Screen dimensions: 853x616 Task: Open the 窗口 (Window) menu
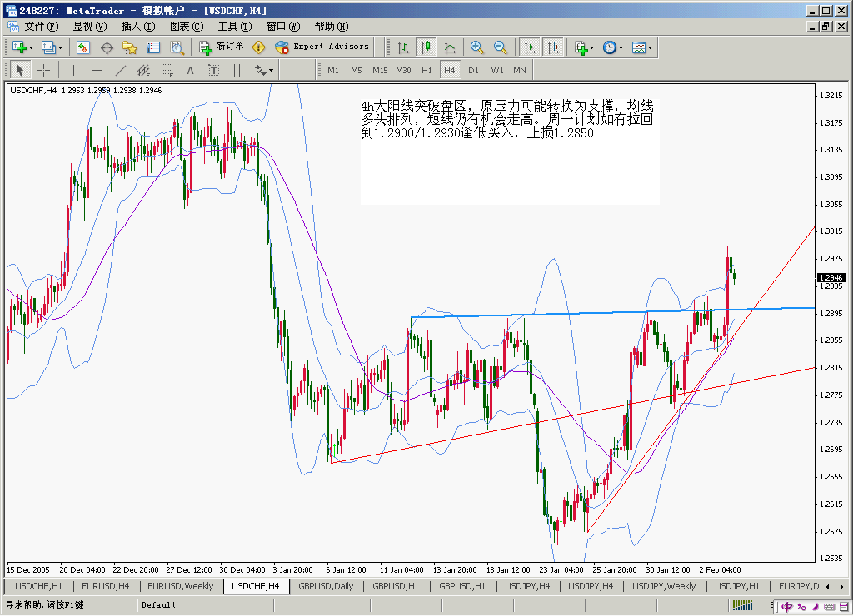coord(283,27)
